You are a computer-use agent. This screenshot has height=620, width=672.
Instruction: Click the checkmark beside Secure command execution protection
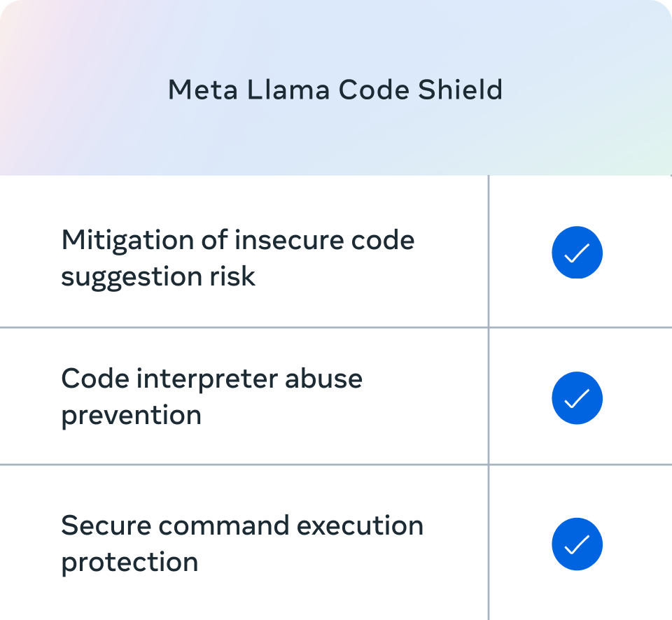tap(577, 544)
